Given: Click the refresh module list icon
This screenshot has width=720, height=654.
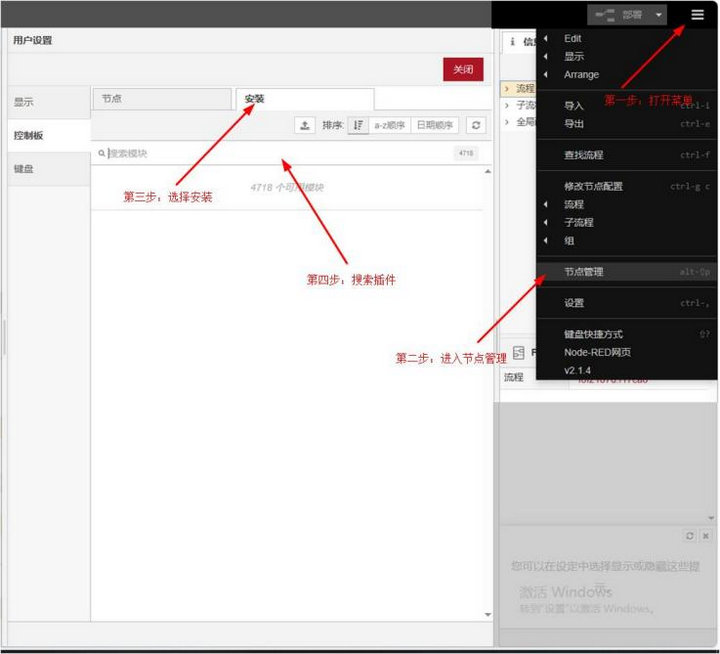Looking at the screenshot, I should 476,125.
